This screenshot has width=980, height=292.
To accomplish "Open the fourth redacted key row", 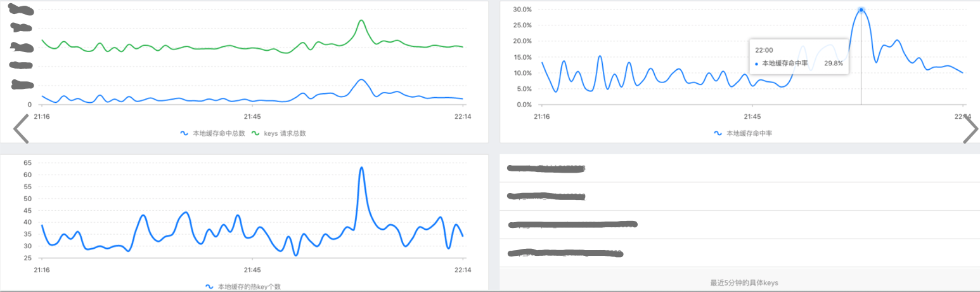I will [740, 253].
